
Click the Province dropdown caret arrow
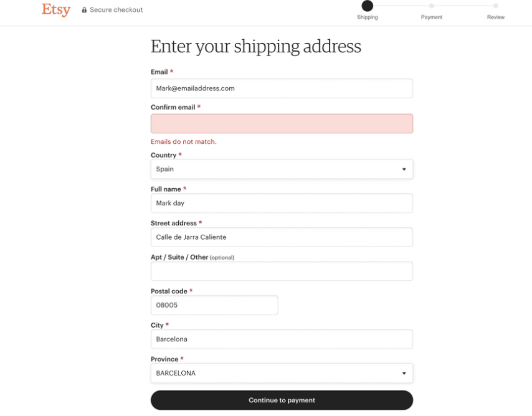pyautogui.click(x=404, y=372)
